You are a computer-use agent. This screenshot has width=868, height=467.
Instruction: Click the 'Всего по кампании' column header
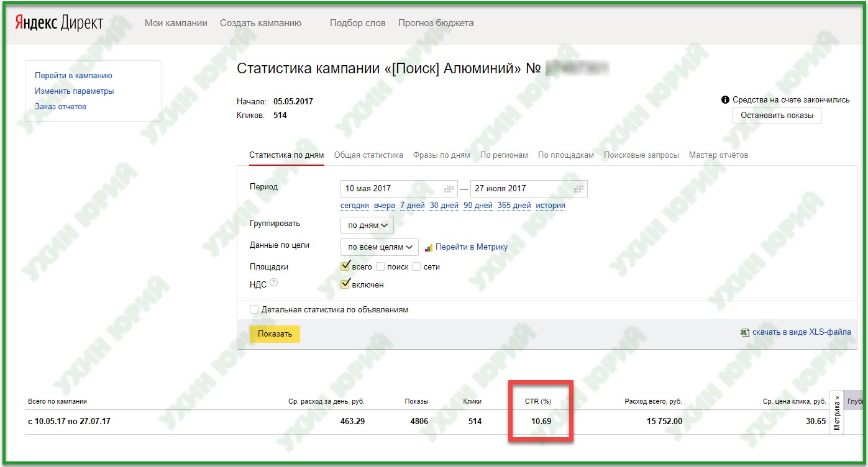pyautogui.click(x=58, y=401)
